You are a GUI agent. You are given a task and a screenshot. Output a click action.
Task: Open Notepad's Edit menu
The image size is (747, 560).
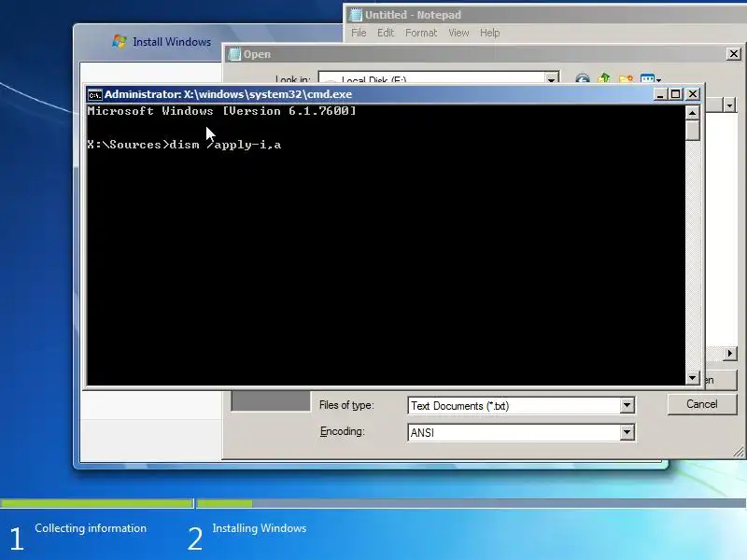[386, 33]
